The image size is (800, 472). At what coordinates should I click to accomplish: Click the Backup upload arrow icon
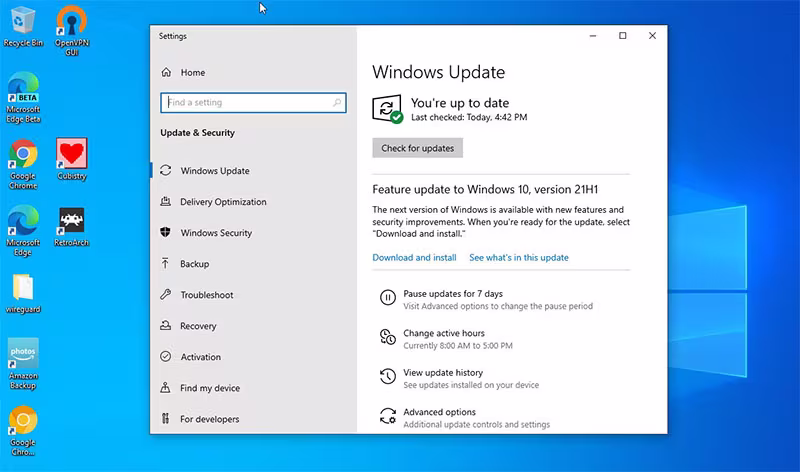tap(165, 263)
